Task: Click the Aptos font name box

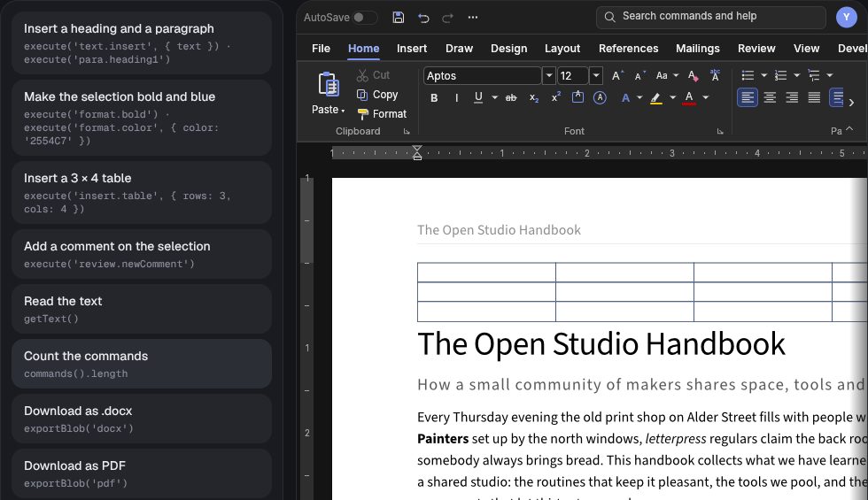Action: click(482, 75)
